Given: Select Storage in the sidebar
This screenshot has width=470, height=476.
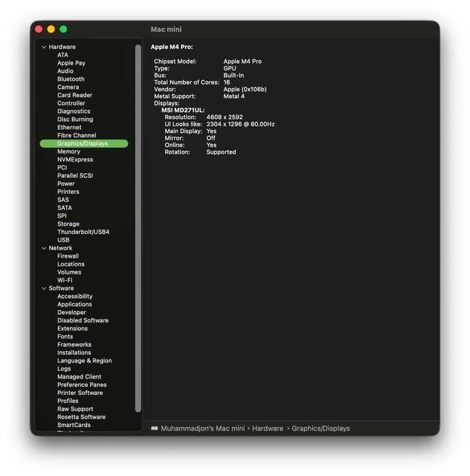Looking at the screenshot, I should 68,224.
